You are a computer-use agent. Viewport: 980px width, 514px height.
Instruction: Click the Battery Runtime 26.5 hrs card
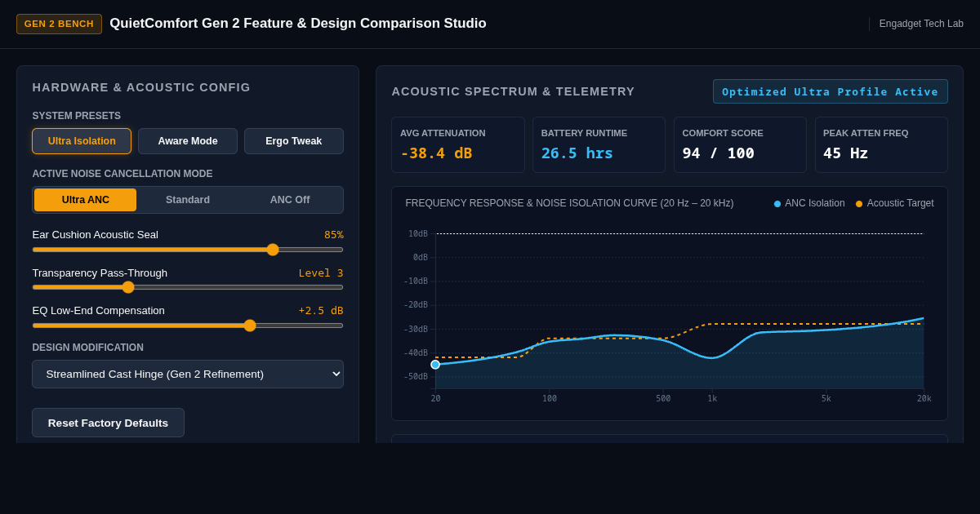599,144
